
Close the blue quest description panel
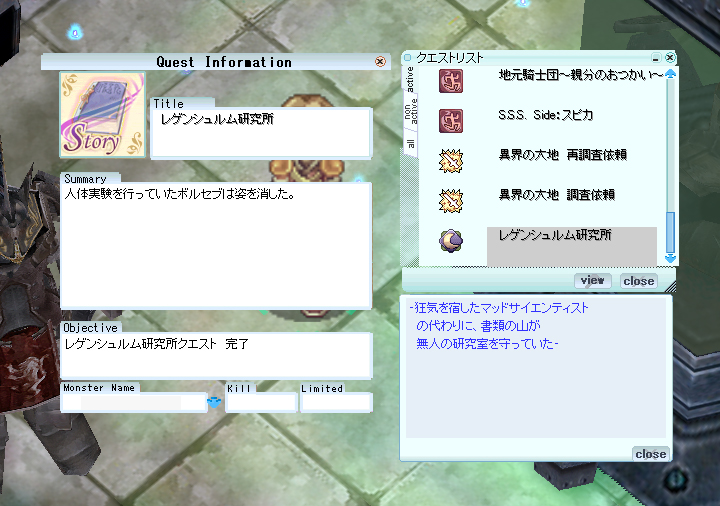coord(651,454)
